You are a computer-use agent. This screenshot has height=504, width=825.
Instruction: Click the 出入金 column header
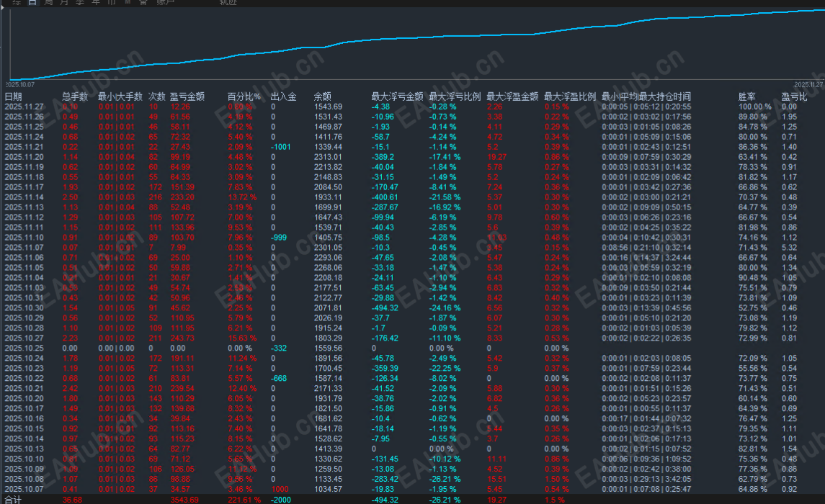(284, 96)
